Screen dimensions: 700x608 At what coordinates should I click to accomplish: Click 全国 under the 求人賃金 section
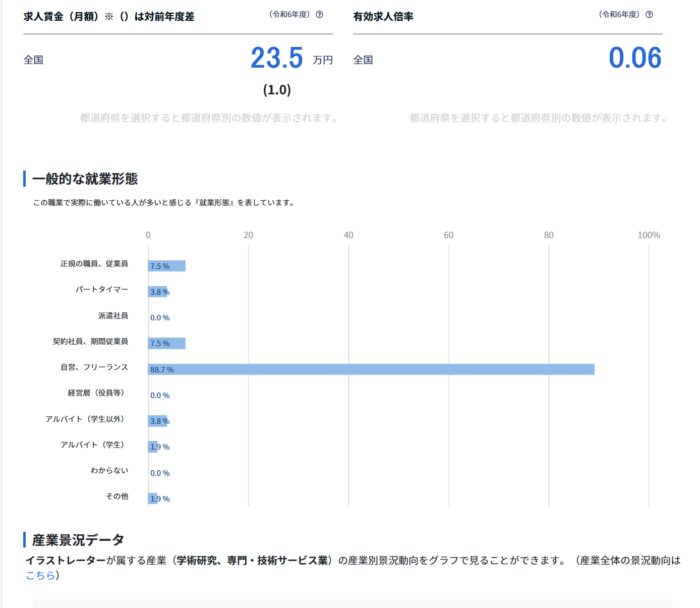[33, 60]
